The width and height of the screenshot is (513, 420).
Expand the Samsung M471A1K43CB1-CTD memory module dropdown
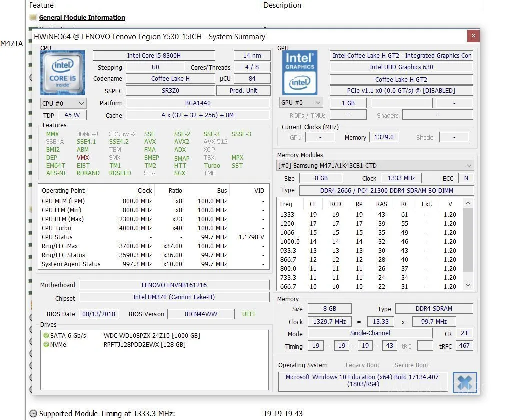[375, 165]
